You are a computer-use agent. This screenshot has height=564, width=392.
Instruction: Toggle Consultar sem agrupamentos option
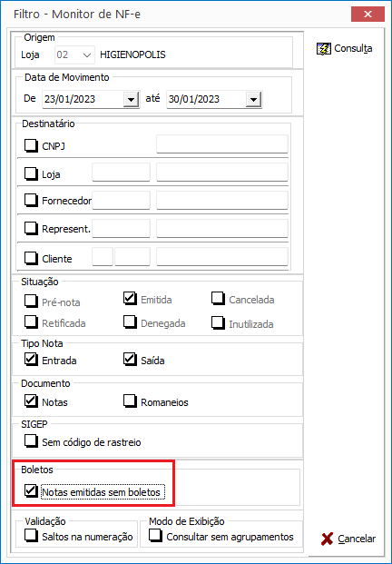pos(155,536)
